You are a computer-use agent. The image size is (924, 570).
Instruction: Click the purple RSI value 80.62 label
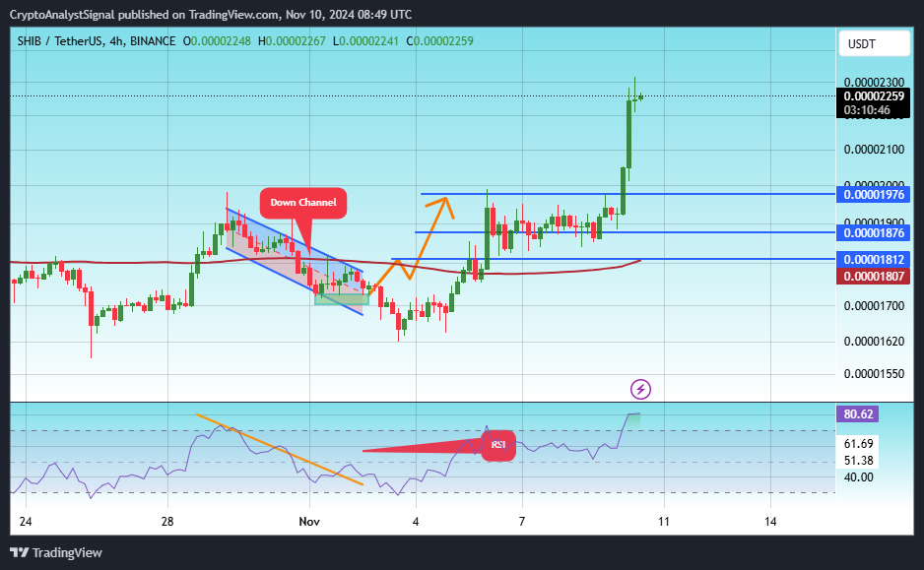click(858, 413)
